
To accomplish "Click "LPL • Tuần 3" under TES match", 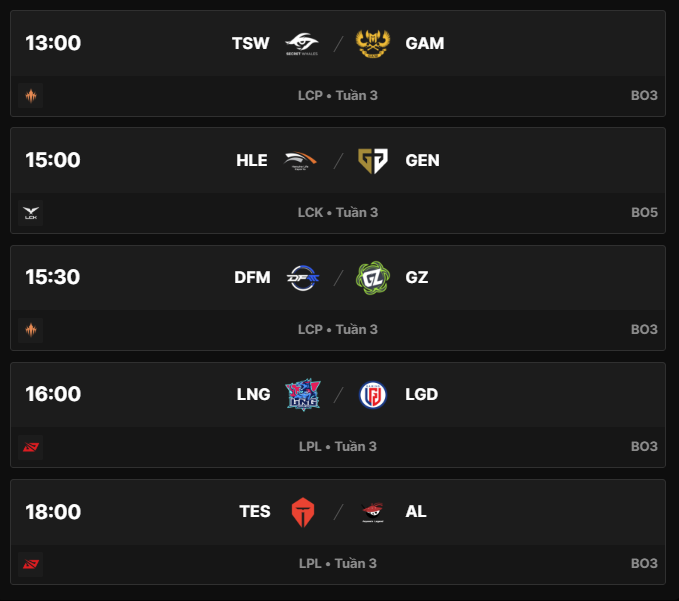I will coord(338,564).
